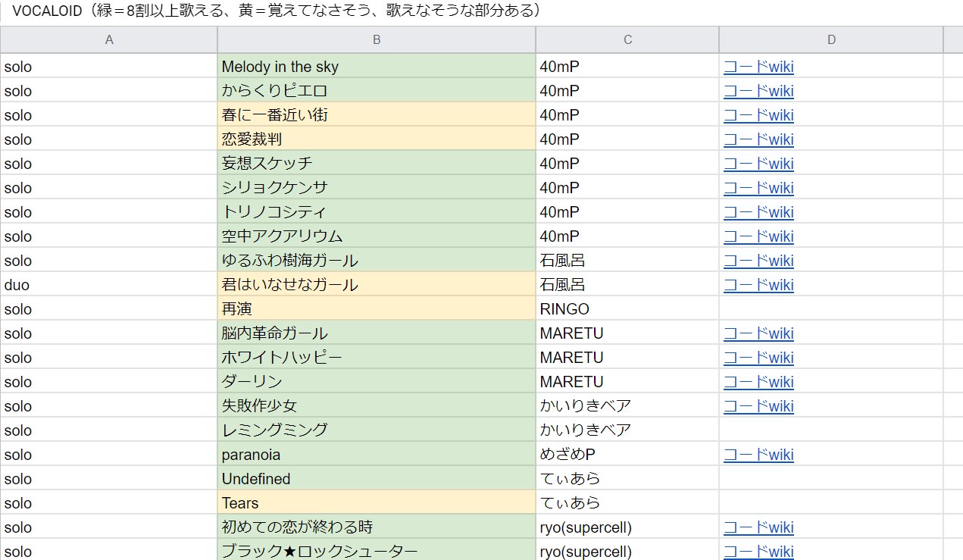Screen dimensions: 963x560
Task: Select the 君はいなせなガール cell
Action: pyautogui.click(x=377, y=284)
